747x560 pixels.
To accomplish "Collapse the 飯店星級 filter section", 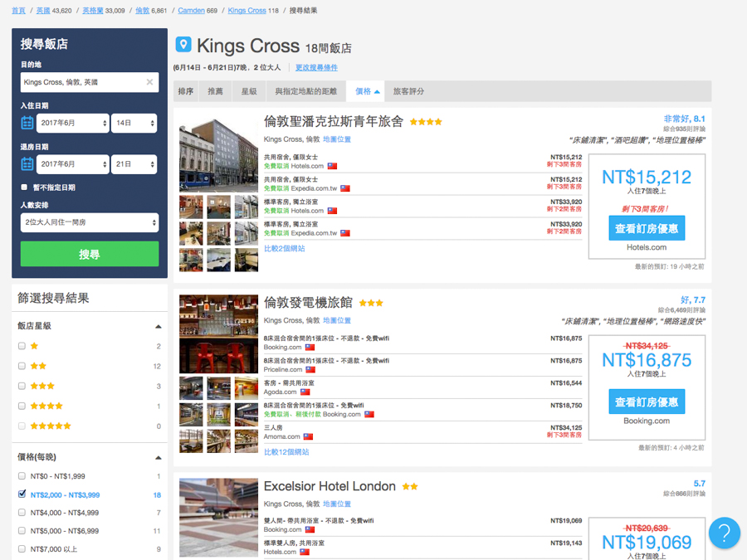I will (159, 327).
